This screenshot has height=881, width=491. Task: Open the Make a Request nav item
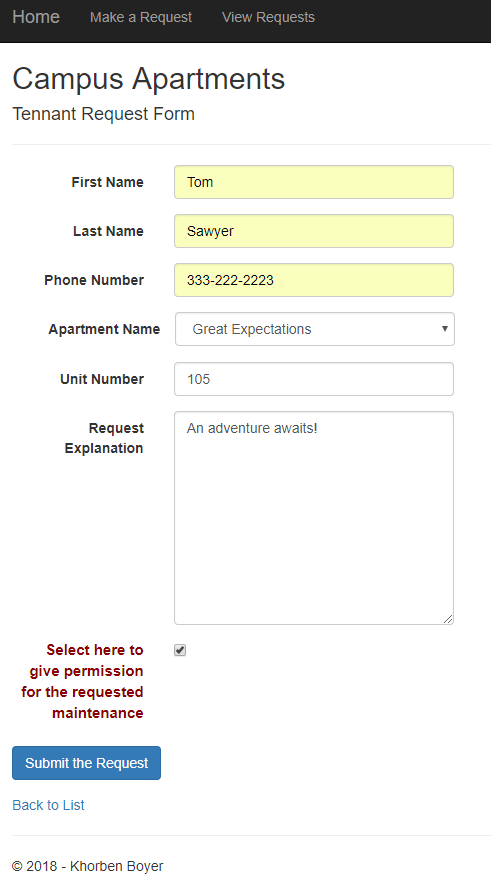141,17
